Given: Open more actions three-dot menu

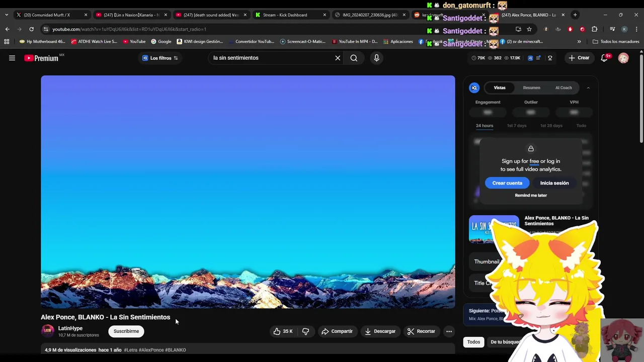Looking at the screenshot, I should pyautogui.click(x=449, y=331).
